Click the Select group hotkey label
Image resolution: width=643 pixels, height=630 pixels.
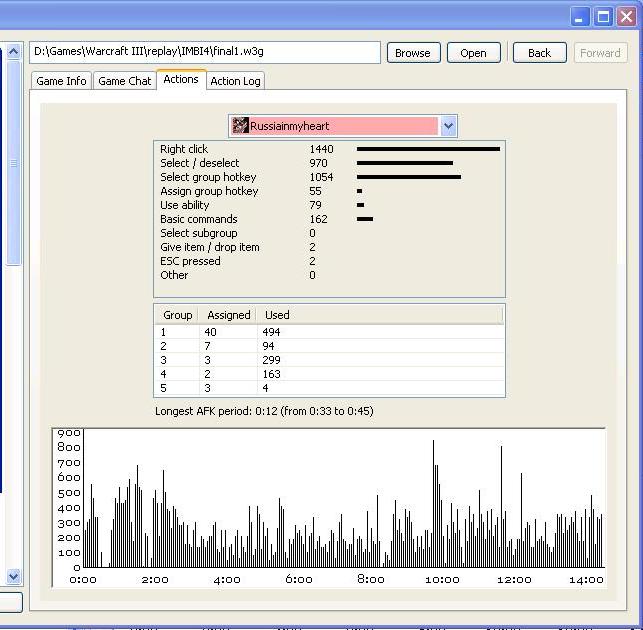(208, 177)
